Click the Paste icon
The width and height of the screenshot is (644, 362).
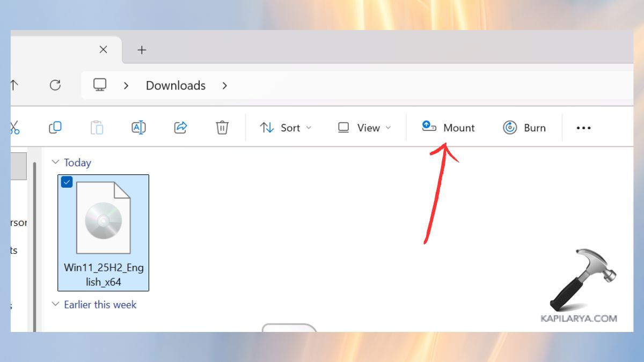(x=97, y=128)
